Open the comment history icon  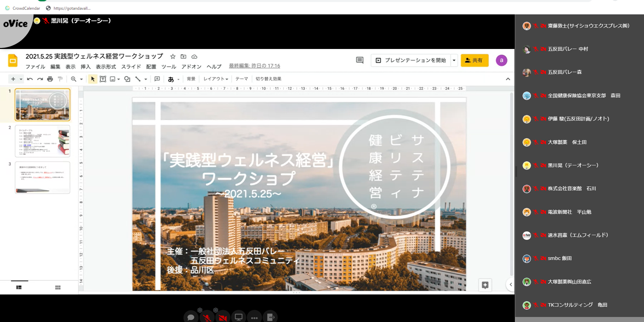tap(360, 60)
